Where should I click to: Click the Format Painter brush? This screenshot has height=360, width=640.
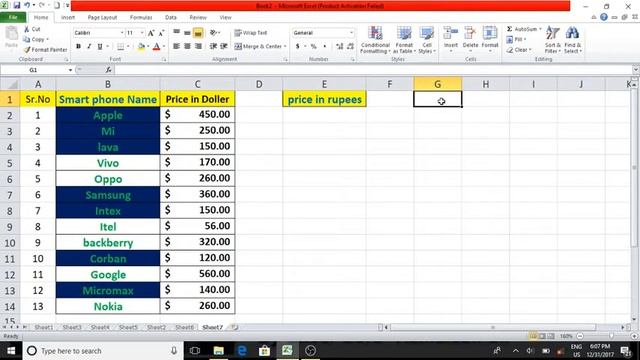tap(45, 49)
